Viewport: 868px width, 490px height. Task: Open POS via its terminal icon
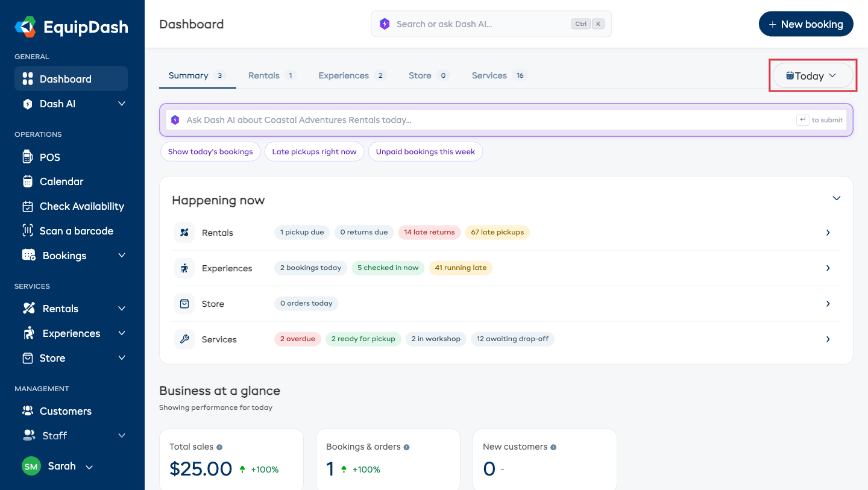click(x=27, y=157)
